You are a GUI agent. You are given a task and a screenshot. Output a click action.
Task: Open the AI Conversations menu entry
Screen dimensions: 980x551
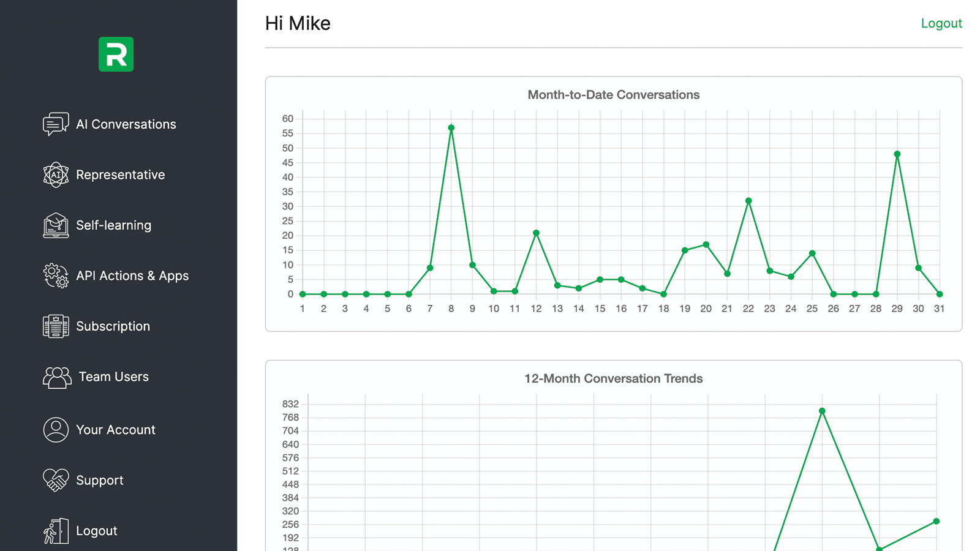126,124
